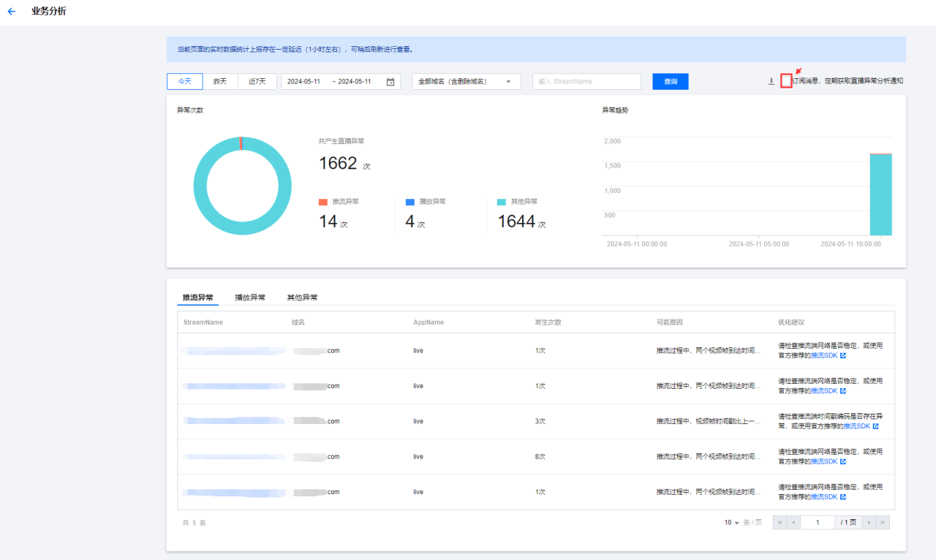The height and width of the screenshot is (560, 936).
Task: Focus the 输入 StreamName search field
Action: (x=586, y=82)
